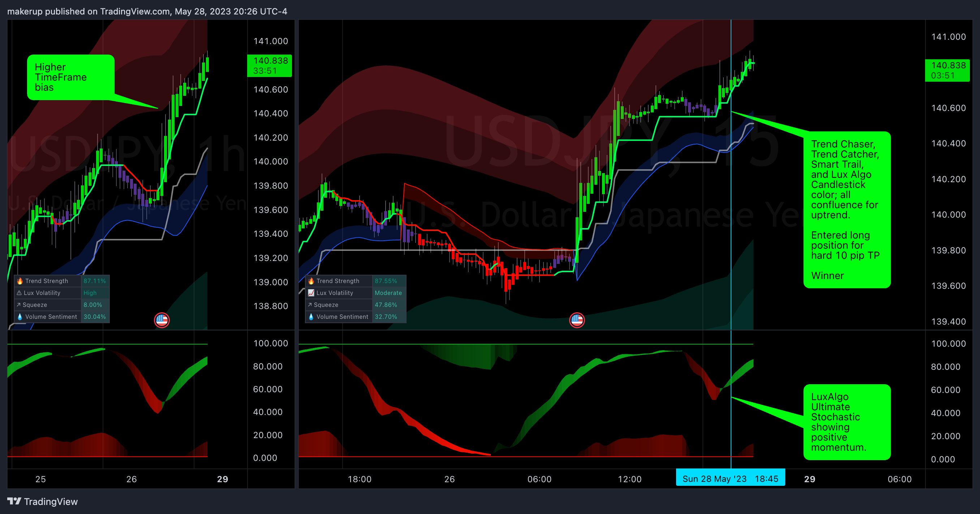This screenshot has height=514, width=980.
Task: Click the US flag event icon on 15-minute chart
Action: (577, 320)
